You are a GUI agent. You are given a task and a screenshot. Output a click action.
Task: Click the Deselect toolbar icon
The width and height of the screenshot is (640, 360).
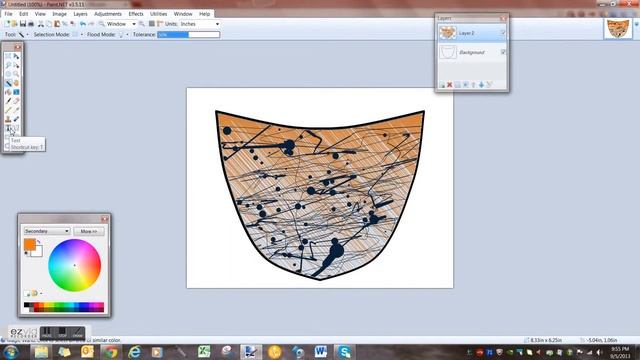click(73, 24)
